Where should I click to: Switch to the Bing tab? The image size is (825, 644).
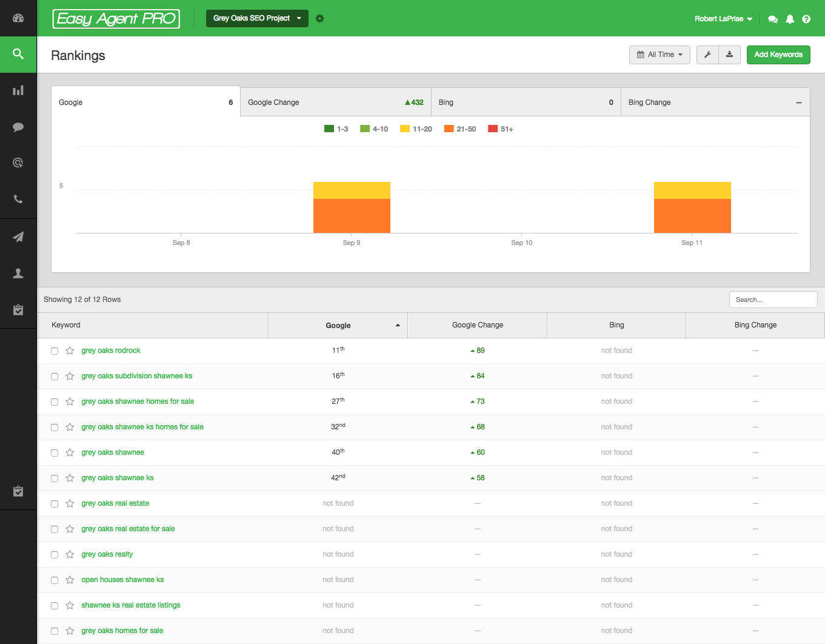coord(526,102)
